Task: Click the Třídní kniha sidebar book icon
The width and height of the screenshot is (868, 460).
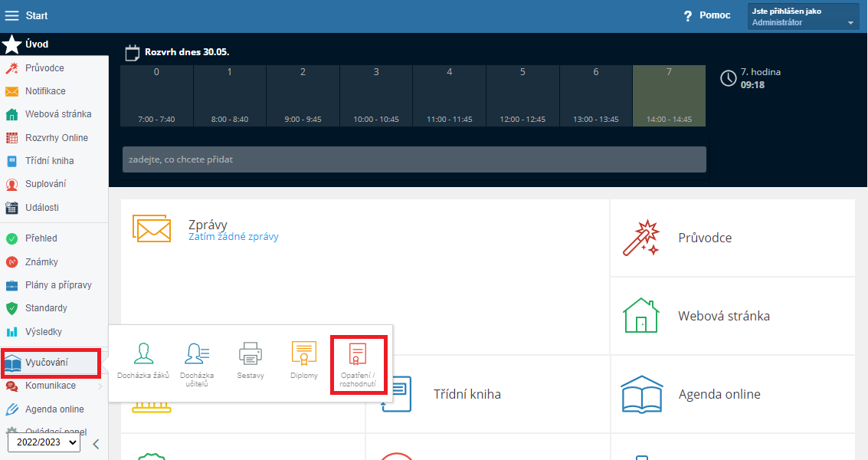Action: (x=11, y=161)
